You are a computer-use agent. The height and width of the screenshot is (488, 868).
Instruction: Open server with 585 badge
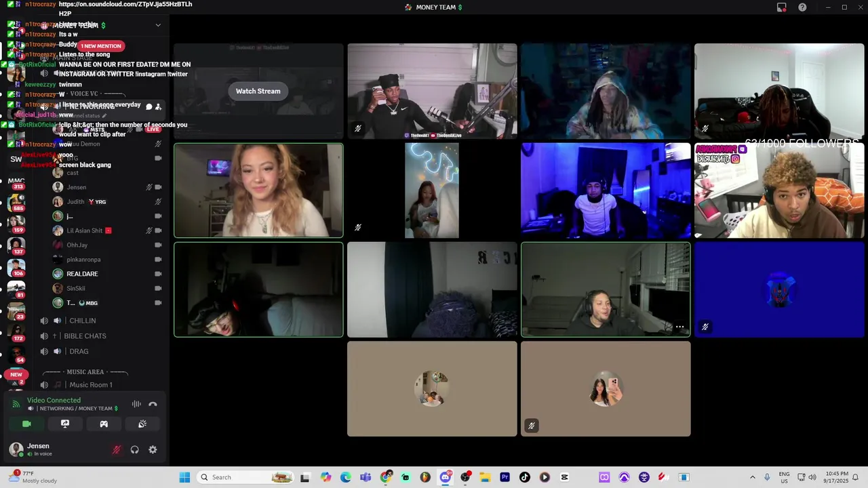pyautogui.click(x=16, y=201)
